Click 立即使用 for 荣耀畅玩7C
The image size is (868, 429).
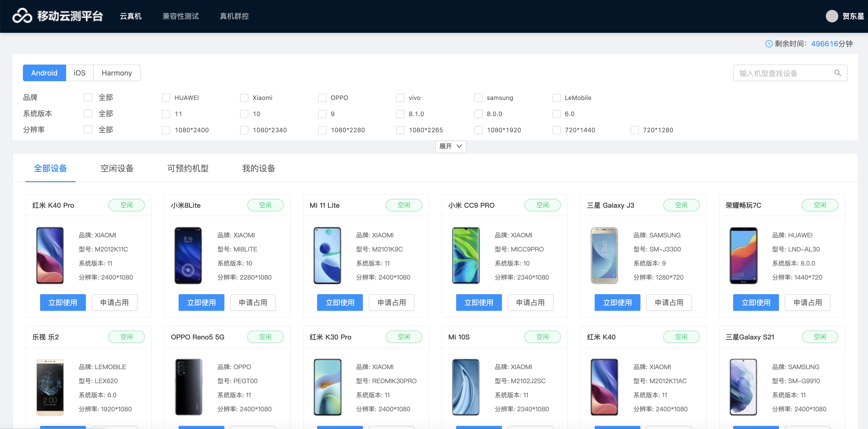pyautogui.click(x=756, y=302)
